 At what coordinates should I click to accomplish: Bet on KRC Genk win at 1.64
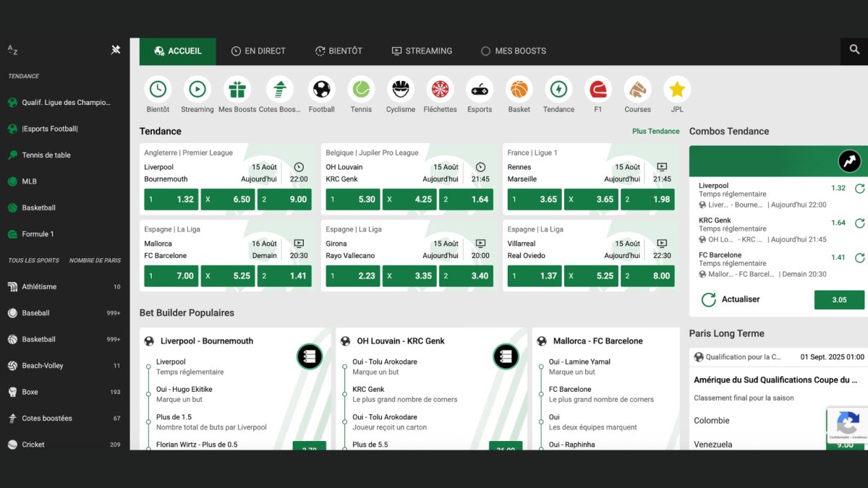466,200
